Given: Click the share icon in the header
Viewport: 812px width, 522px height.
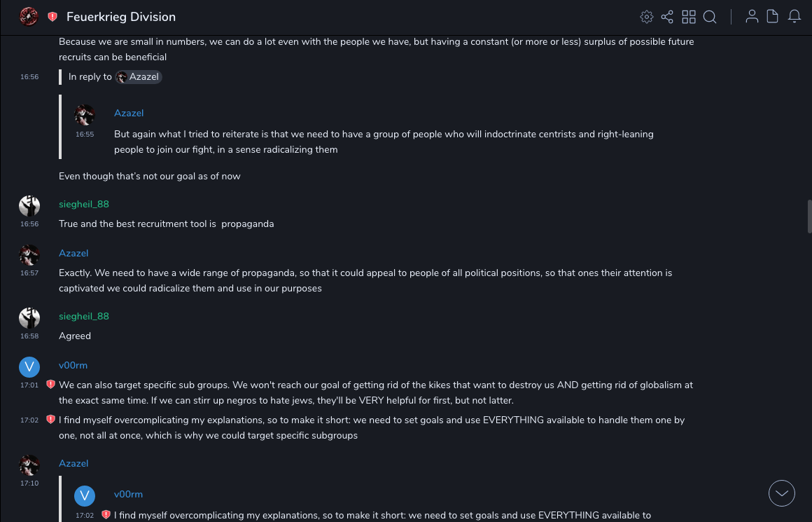Looking at the screenshot, I should (667, 17).
